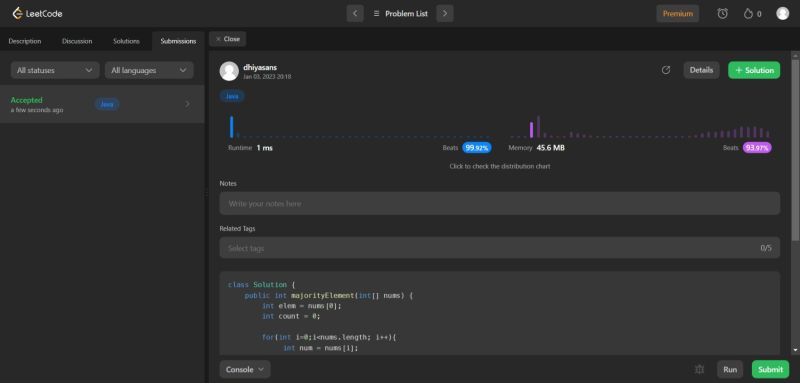
Task: Click the Write your notes here field
Action: click(499, 203)
